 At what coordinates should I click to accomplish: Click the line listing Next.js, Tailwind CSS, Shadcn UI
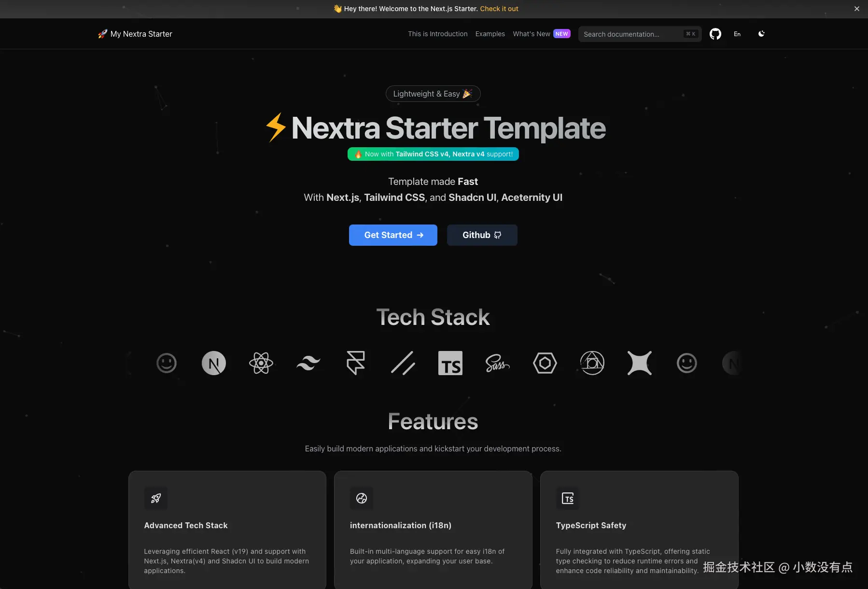point(433,197)
